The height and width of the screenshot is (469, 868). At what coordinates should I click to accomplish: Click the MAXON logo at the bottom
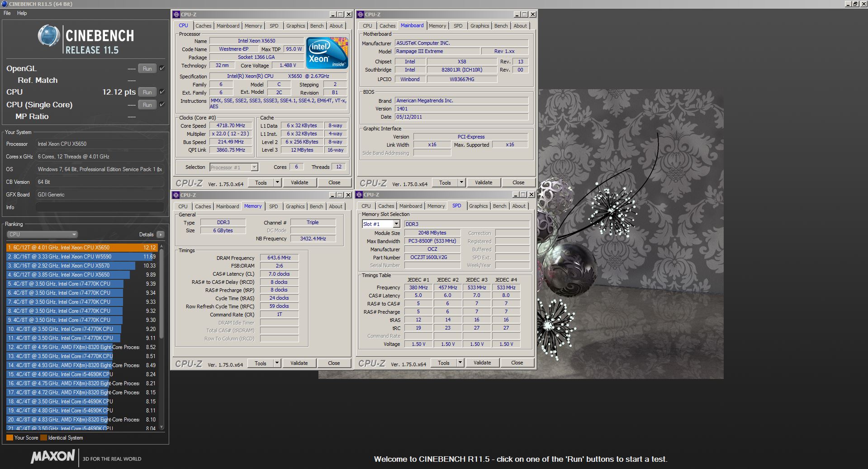tap(52, 456)
